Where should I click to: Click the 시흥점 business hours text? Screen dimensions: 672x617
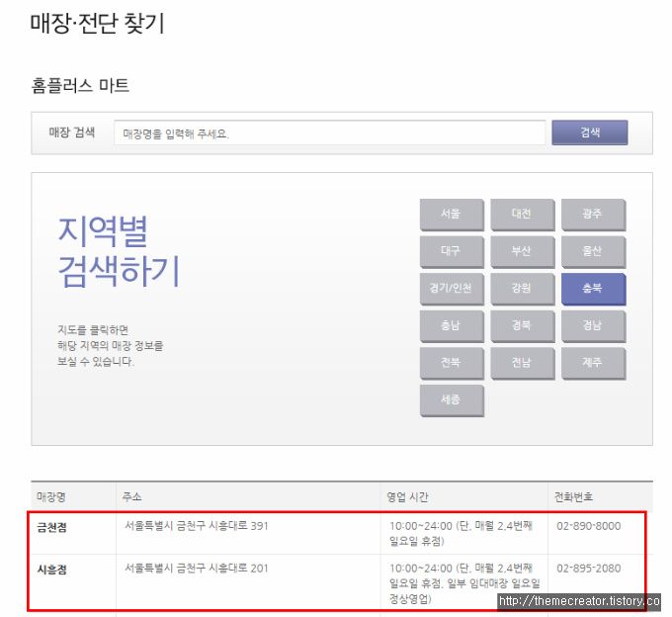click(464, 583)
